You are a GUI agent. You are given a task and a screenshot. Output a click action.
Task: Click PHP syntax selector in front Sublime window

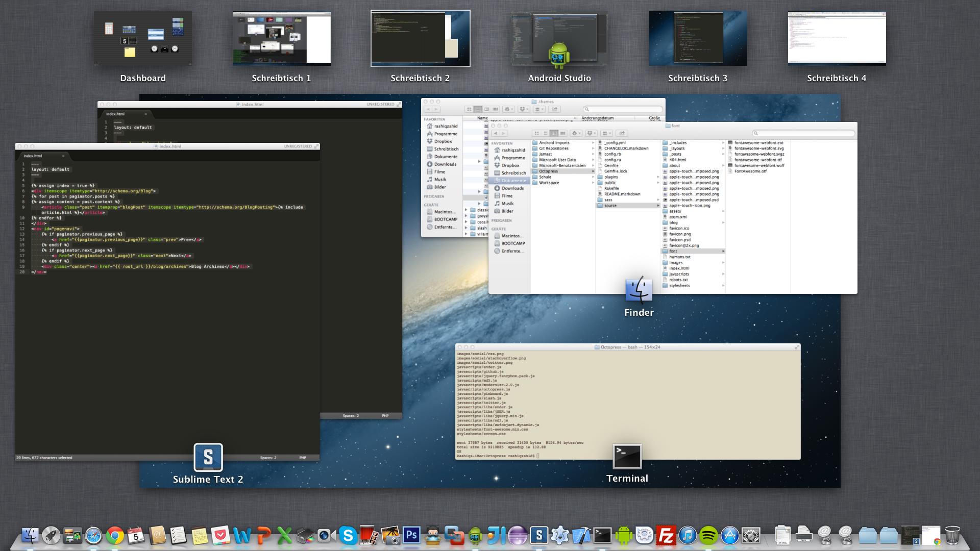(x=303, y=458)
